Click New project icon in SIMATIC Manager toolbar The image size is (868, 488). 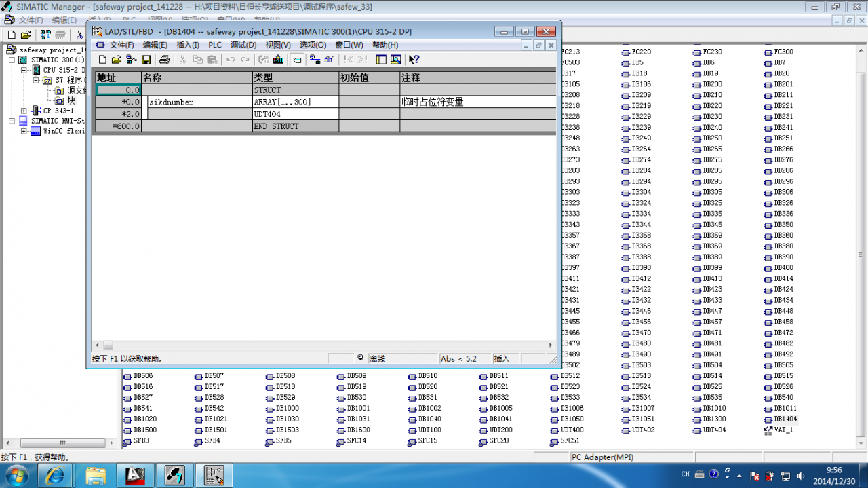[x=11, y=35]
